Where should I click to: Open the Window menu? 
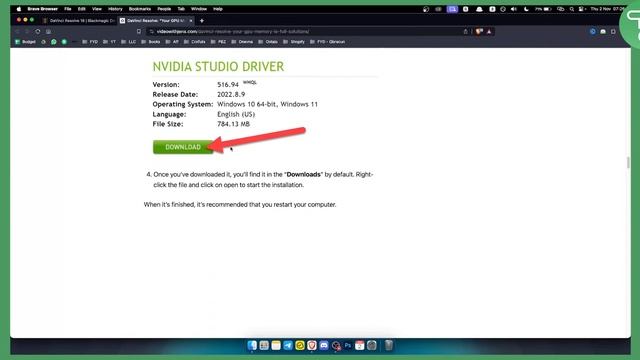(199, 9)
